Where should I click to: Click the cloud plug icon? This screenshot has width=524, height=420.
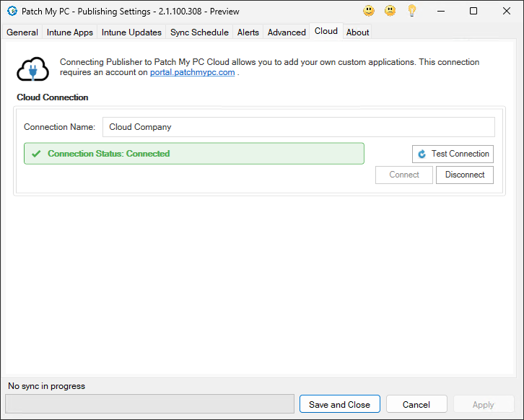[33, 69]
